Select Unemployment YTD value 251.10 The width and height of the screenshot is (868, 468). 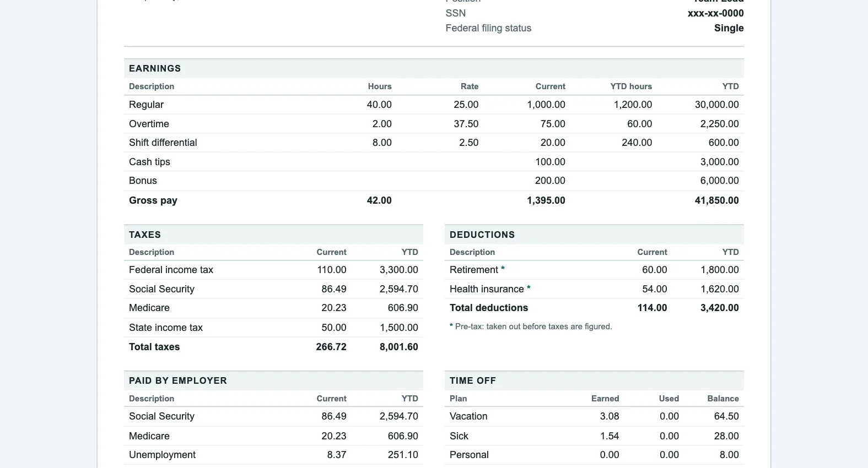coord(403,455)
